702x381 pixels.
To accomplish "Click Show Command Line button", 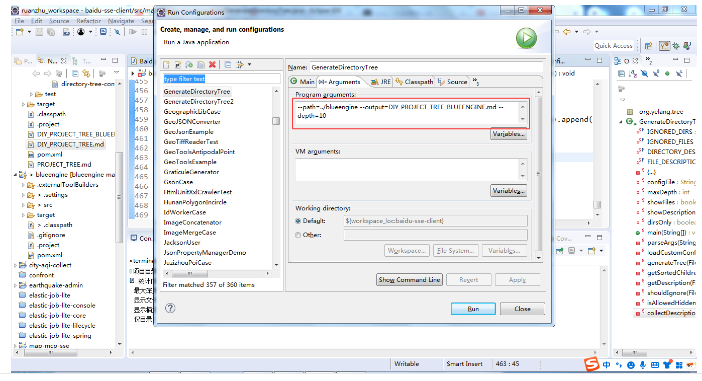I will [409, 280].
